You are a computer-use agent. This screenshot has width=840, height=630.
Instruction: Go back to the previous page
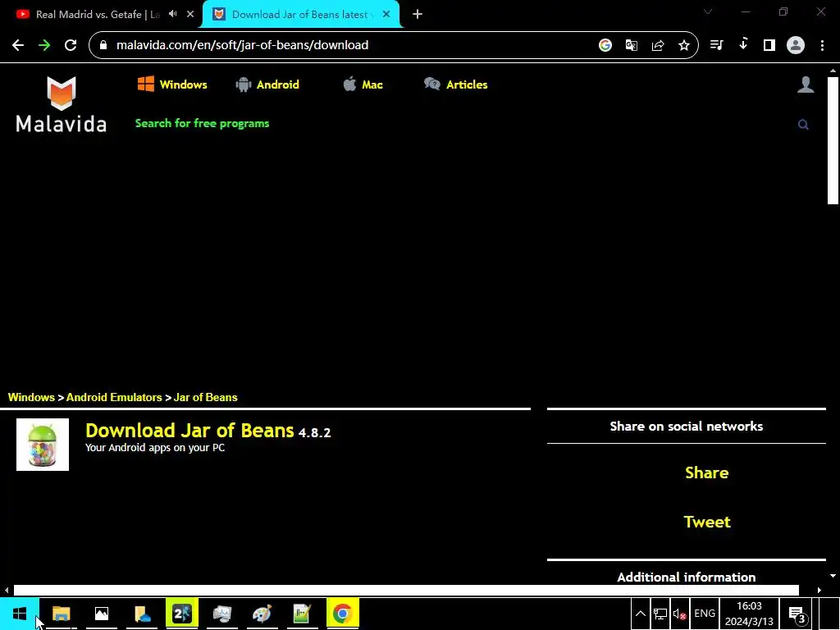18,45
